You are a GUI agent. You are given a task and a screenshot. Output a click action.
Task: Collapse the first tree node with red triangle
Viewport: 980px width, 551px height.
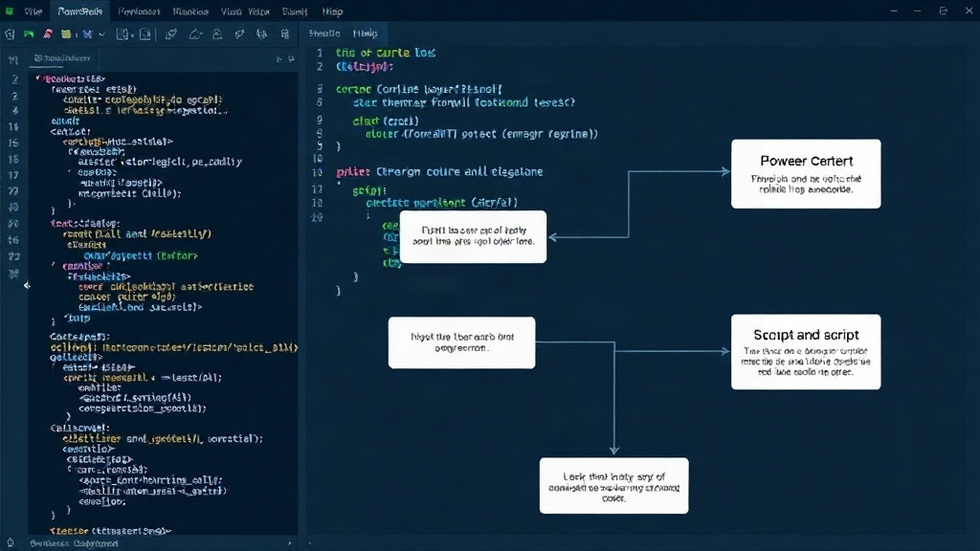37,78
